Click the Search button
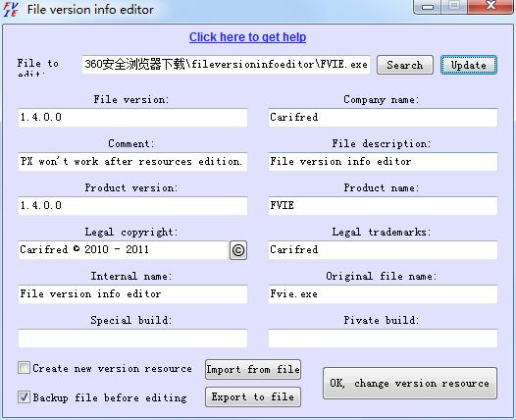The height and width of the screenshot is (420, 516). click(x=405, y=65)
